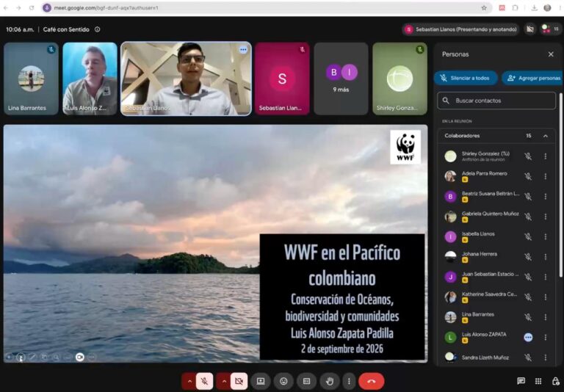This screenshot has width=564, height=392.
Task: Select Luis Alonso video tile
Action: click(90, 79)
